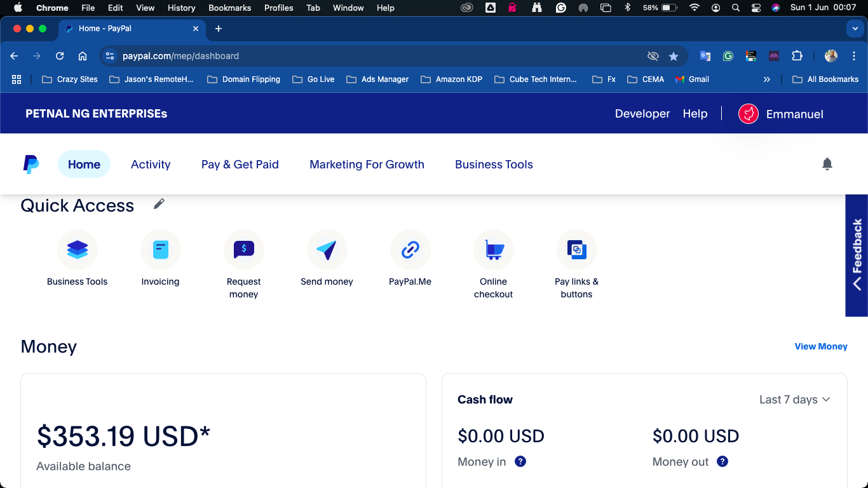This screenshot has height=488, width=868.
Task: Open Pay links & buttons icon
Action: point(577,250)
